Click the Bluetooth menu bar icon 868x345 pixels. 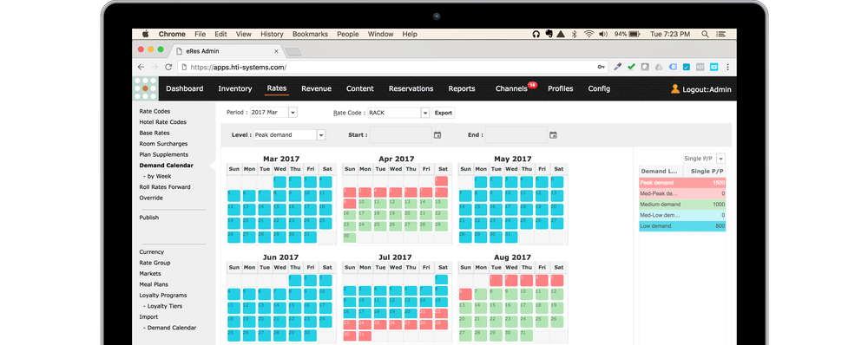574,35
